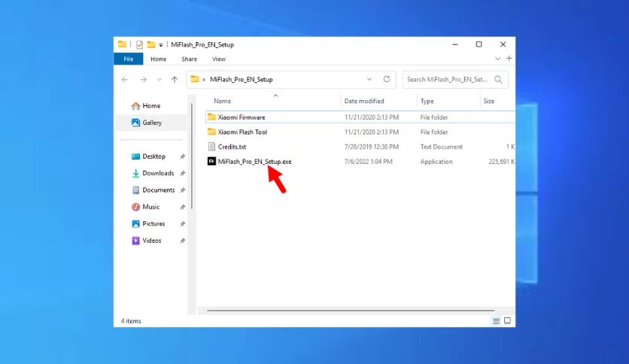Go back with the left arrow
The width and height of the screenshot is (629, 364).
click(x=125, y=80)
